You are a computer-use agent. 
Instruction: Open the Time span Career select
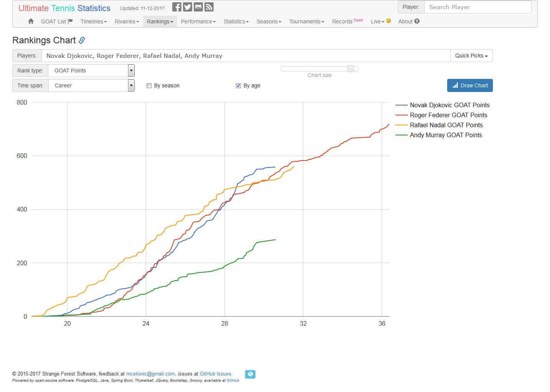91,85
